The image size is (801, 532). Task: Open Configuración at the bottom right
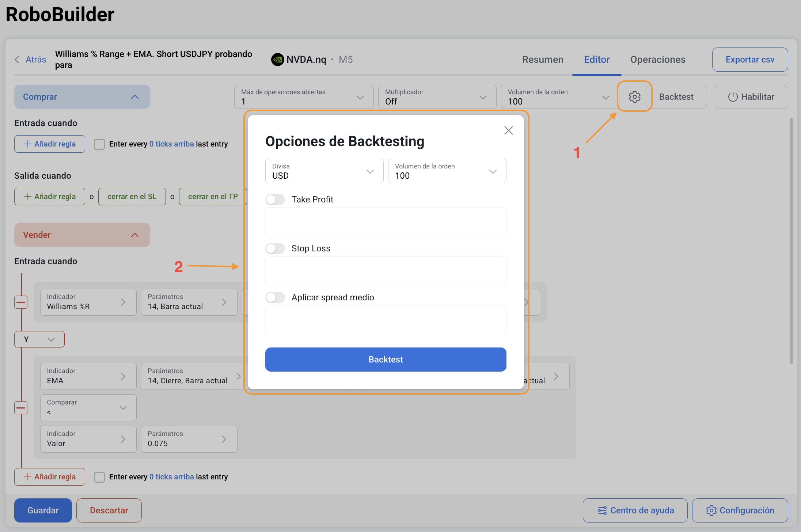click(740, 510)
